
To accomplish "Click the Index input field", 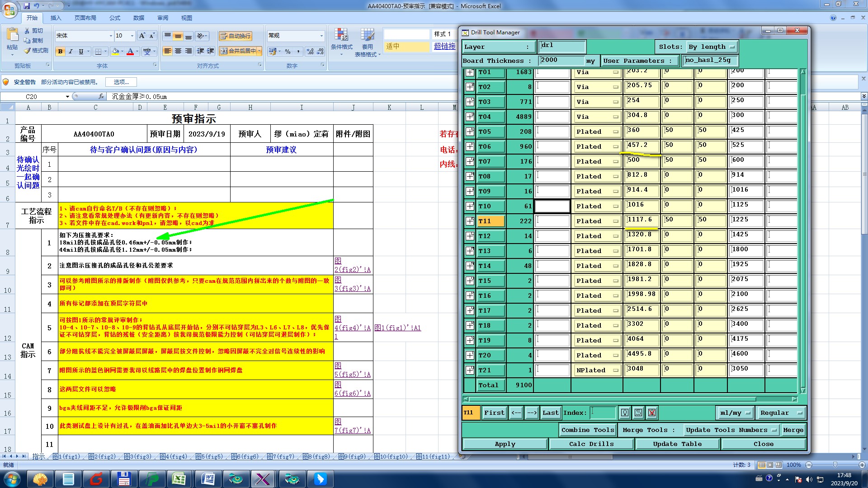I will pyautogui.click(x=603, y=413).
